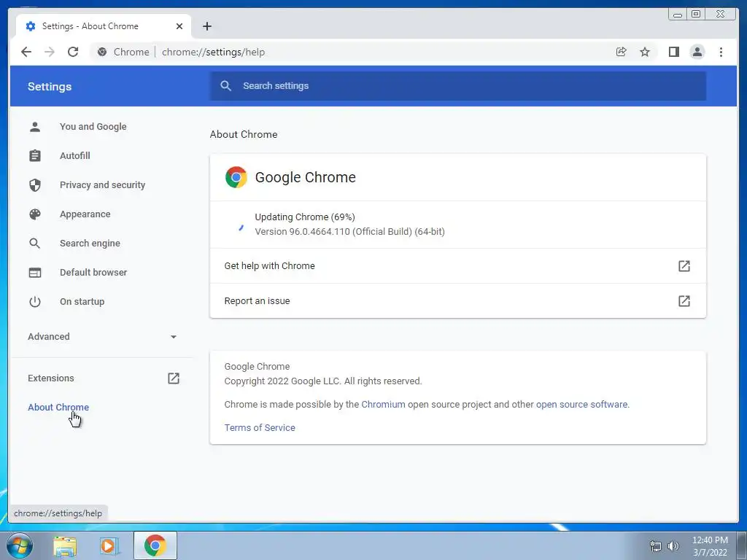Open the profile avatar button

pyautogui.click(x=697, y=52)
